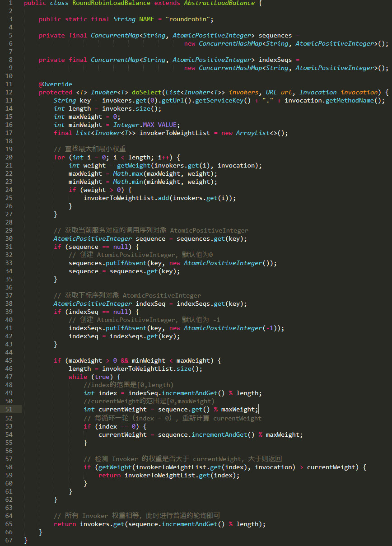Click the @Override annotation
The height and width of the screenshot is (546, 392).
[56, 84]
